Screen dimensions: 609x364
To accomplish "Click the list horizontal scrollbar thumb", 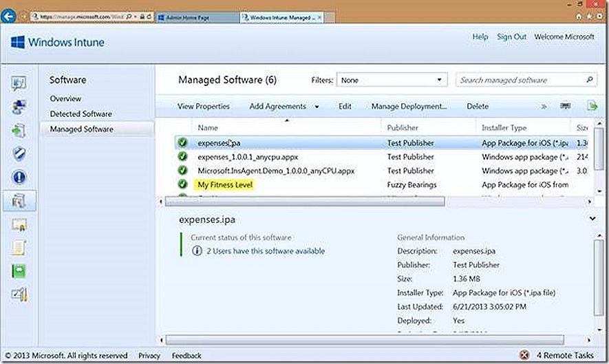I will pos(305,201).
